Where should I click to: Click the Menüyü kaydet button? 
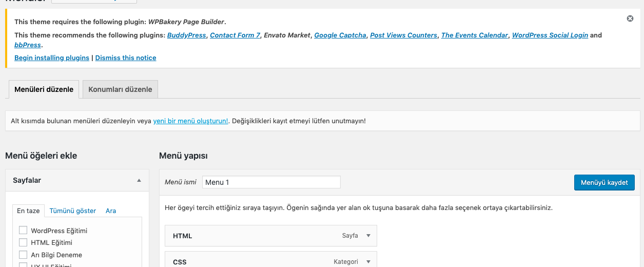tap(604, 182)
